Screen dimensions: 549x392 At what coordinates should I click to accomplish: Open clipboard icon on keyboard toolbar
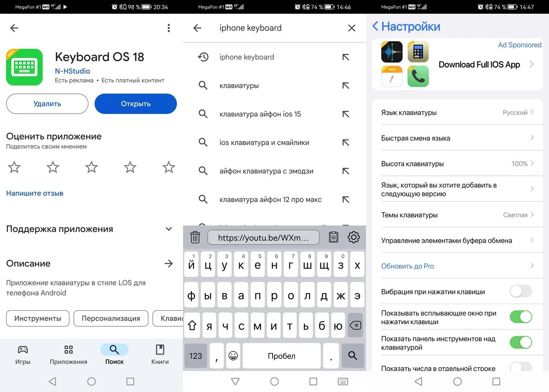click(x=334, y=237)
